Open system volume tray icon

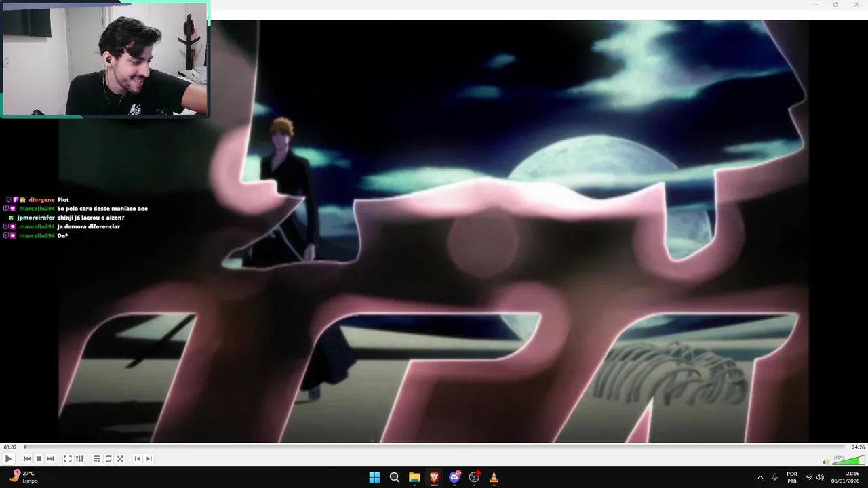tap(820, 477)
